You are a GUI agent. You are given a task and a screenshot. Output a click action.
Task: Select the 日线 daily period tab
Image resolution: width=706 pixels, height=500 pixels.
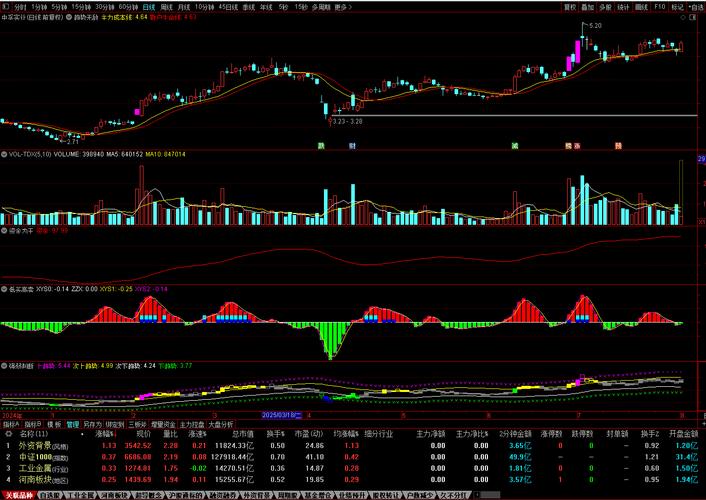[x=149, y=6]
